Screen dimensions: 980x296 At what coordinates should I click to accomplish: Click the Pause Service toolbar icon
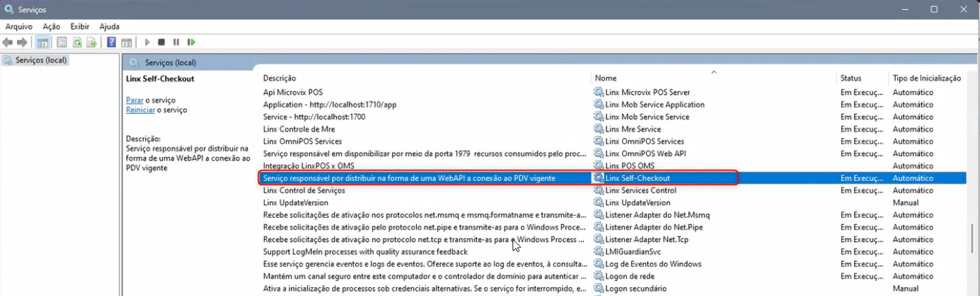tap(176, 42)
